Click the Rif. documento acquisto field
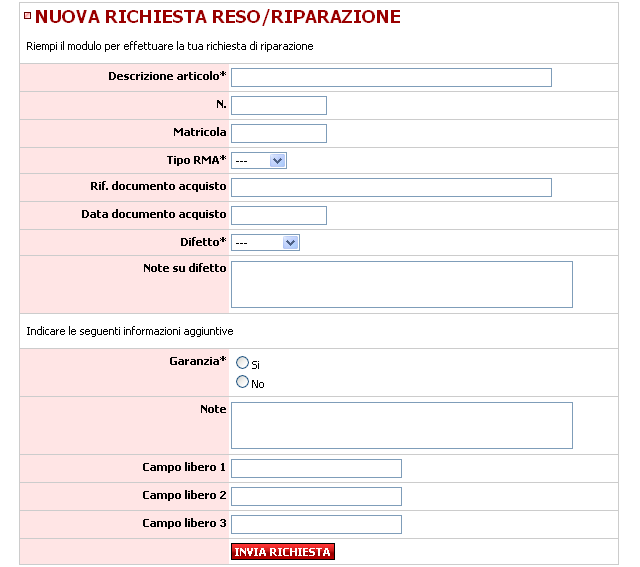Screen dimensions: 640x567 [x=391, y=187]
